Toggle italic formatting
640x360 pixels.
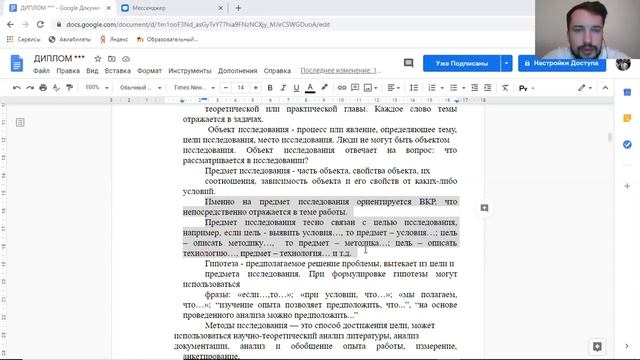click(283, 88)
